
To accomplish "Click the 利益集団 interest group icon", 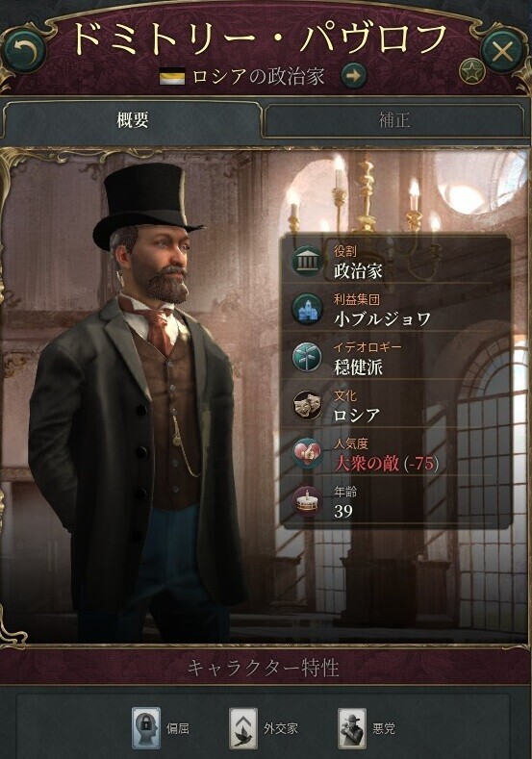I will pos(308,309).
